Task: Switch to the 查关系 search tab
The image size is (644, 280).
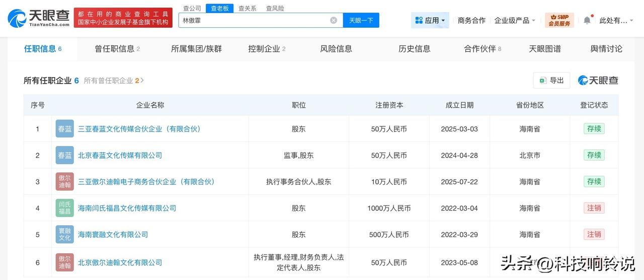Action: (247, 8)
